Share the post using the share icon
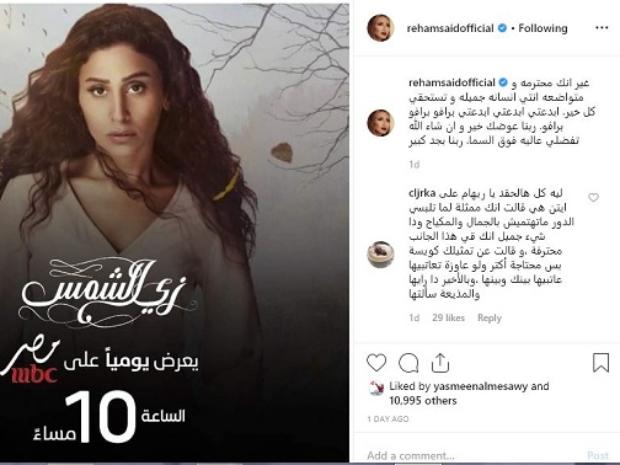This screenshot has width=620, height=465. pyautogui.click(x=440, y=362)
